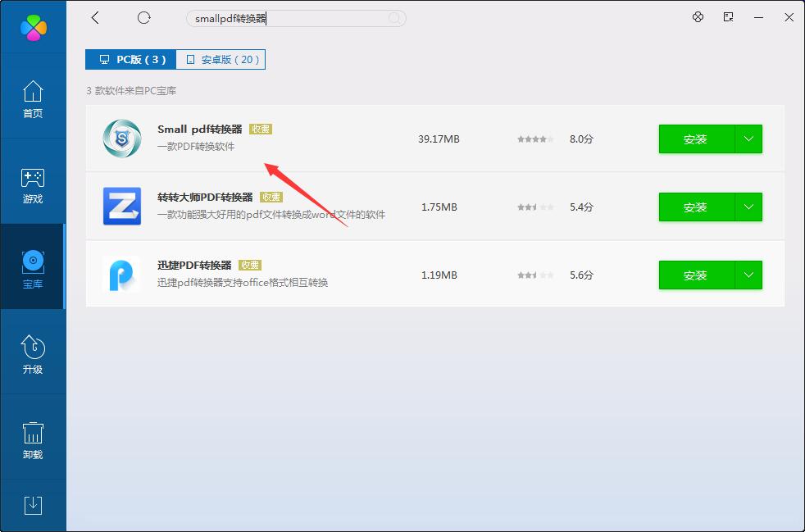Click the search magnifier icon
The image size is (805, 532).
click(393, 19)
